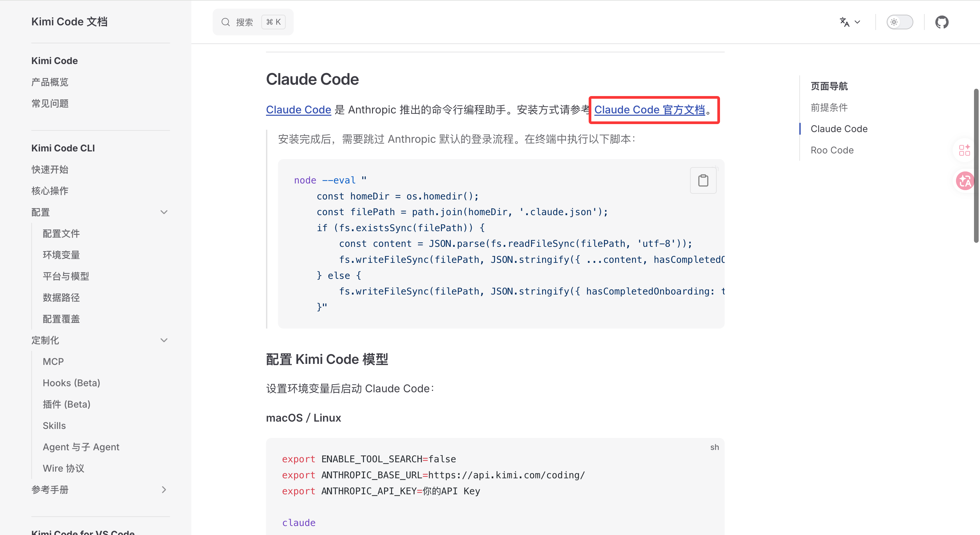The height and width of the screenshot is (535, 980).
Task: Expand the 参考手册 sidebar section
Action: [164, 489]
